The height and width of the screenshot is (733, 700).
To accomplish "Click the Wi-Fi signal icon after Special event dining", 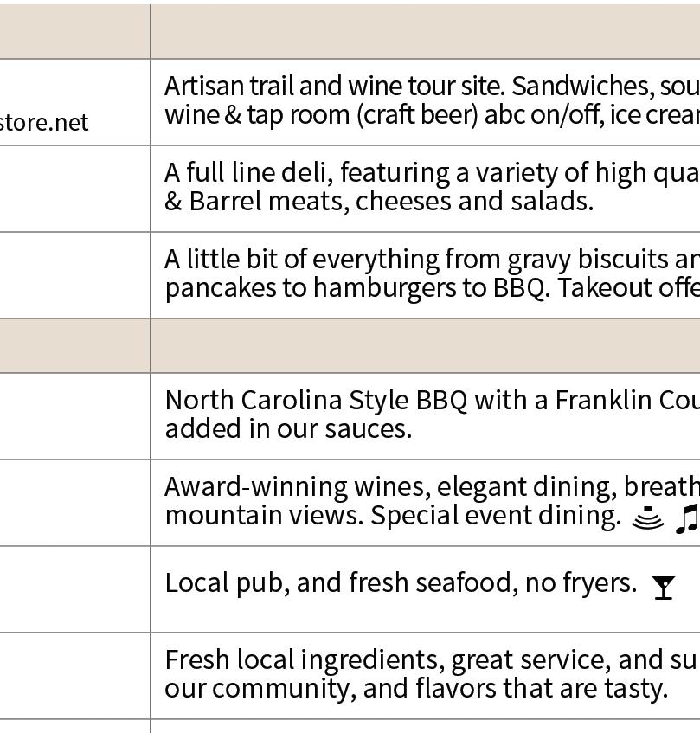I will pos(647,518).
